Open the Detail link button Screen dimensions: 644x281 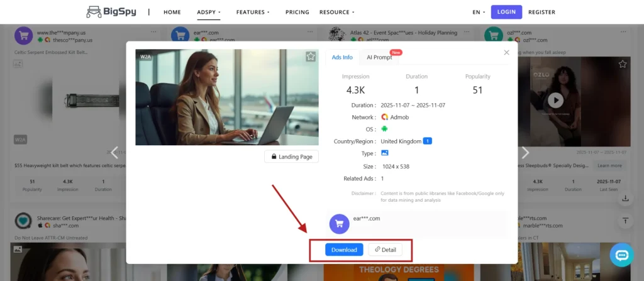(x=385, y=250)
